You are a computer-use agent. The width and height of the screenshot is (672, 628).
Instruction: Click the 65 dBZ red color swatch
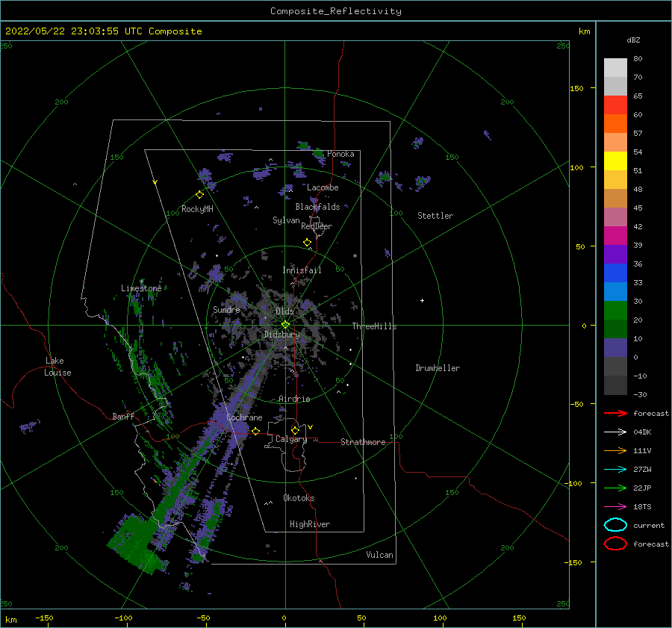pos(615,105)
